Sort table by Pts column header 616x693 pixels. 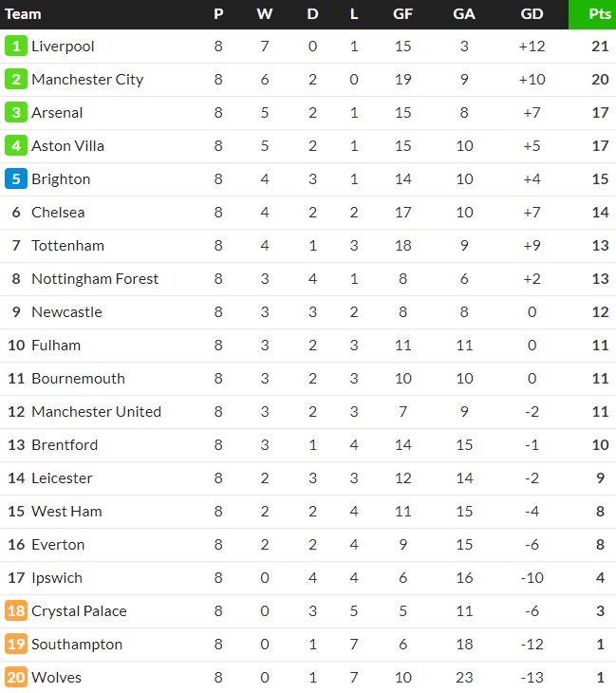tap(600, 14)
